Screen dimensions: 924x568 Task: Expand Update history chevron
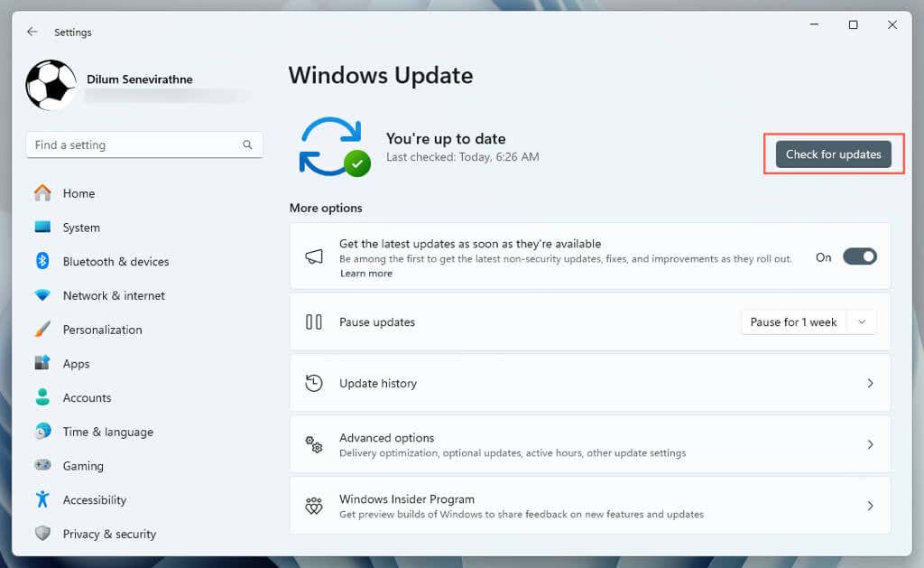pos(871,384)
